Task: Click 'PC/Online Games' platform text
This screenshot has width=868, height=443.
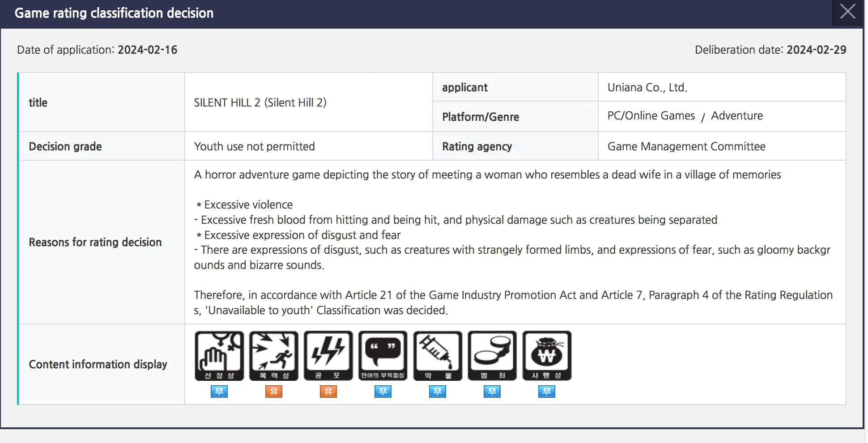Action: click(x=651, y=115)
